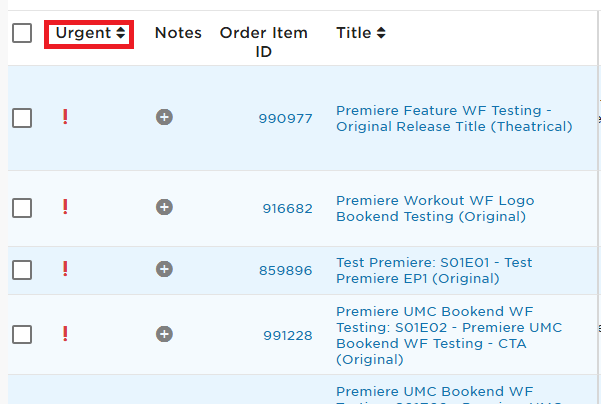Viewport: 601px width, 404px height.
Task: Open Premiere Feature WF Testing title link
Action: pyautogui.click(x=454, y=118)
